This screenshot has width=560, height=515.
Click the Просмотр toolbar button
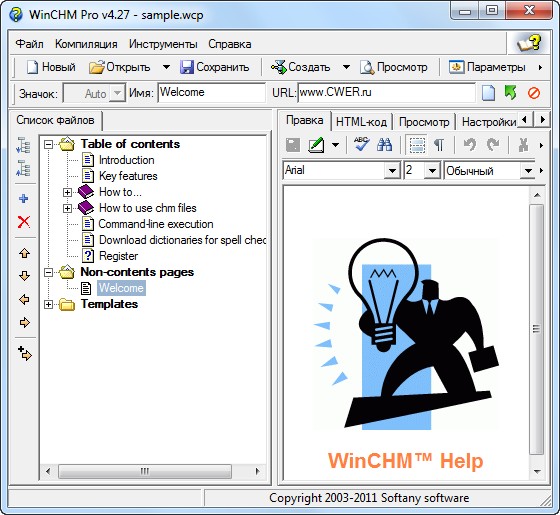[394, 67]
